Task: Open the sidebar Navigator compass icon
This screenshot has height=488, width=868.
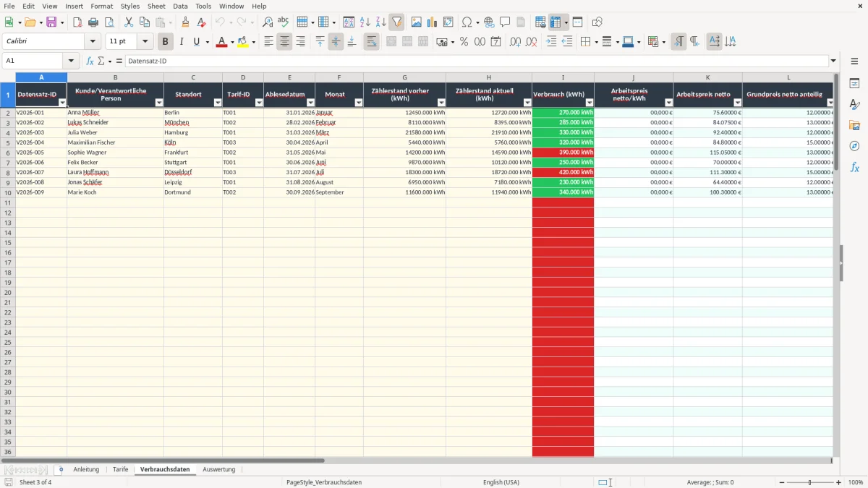Action: pos(854,146)
